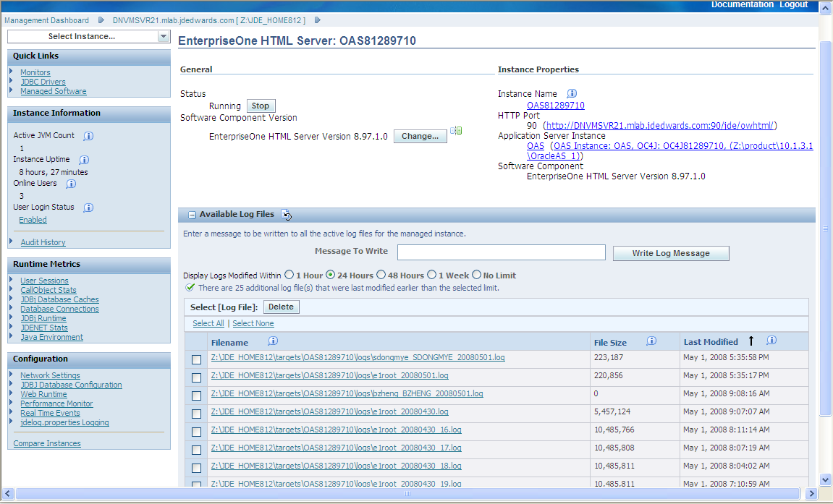This screenshot has width=833, height=504.
Task: Open CallObject Stats link
Action: [48, 290]
